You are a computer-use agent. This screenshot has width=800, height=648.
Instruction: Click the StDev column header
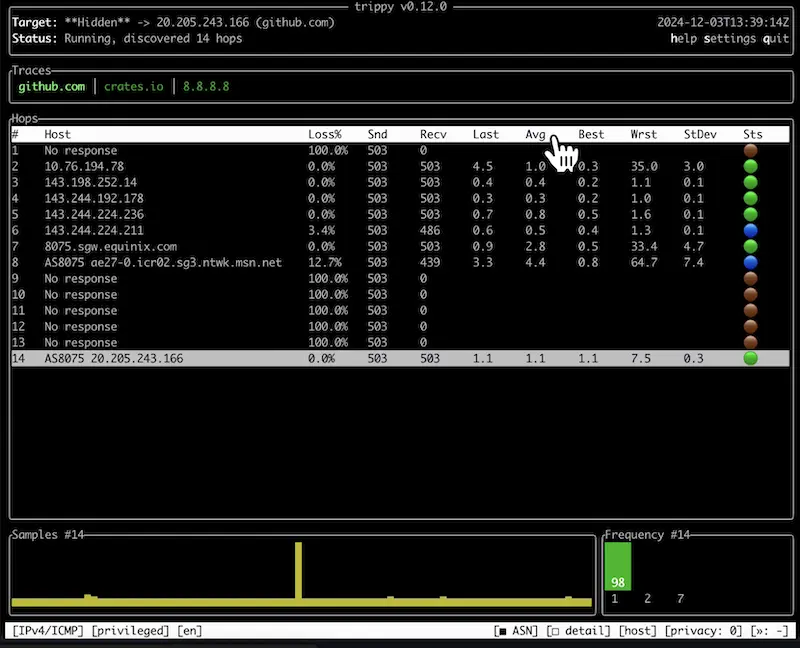tap(700, 134)
